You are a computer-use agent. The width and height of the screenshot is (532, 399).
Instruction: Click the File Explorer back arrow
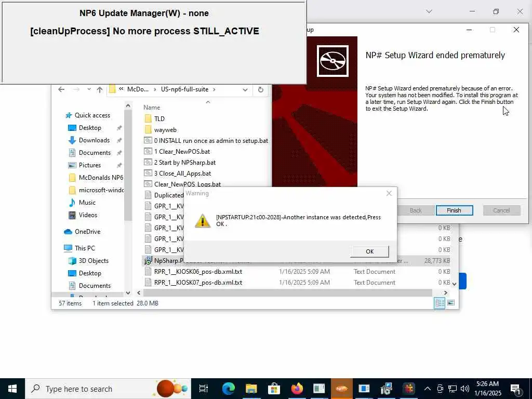pos(61,89)
